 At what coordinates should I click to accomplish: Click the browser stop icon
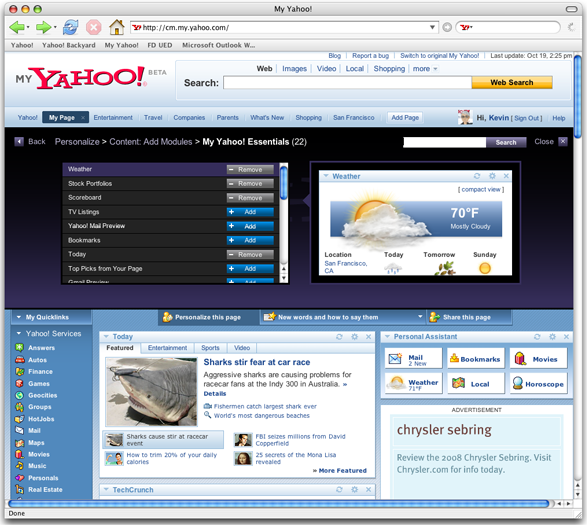[94, 27]
